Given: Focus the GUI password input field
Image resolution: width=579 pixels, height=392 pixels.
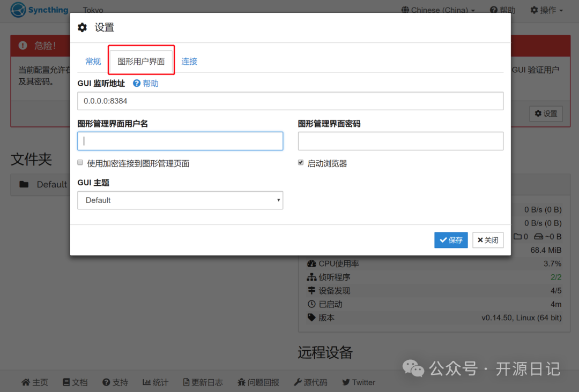Looking at the screenshot, I should pyautogui.click(x=400, y=141).
